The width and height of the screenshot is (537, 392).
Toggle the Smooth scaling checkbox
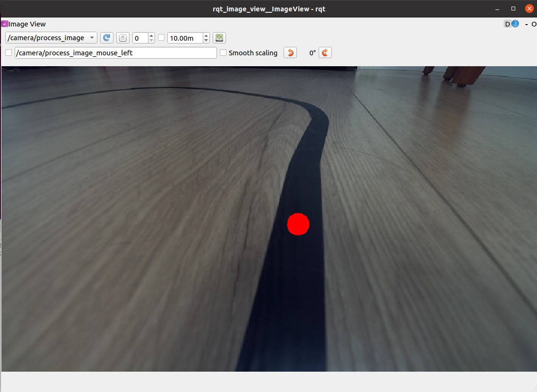[223, 53]
